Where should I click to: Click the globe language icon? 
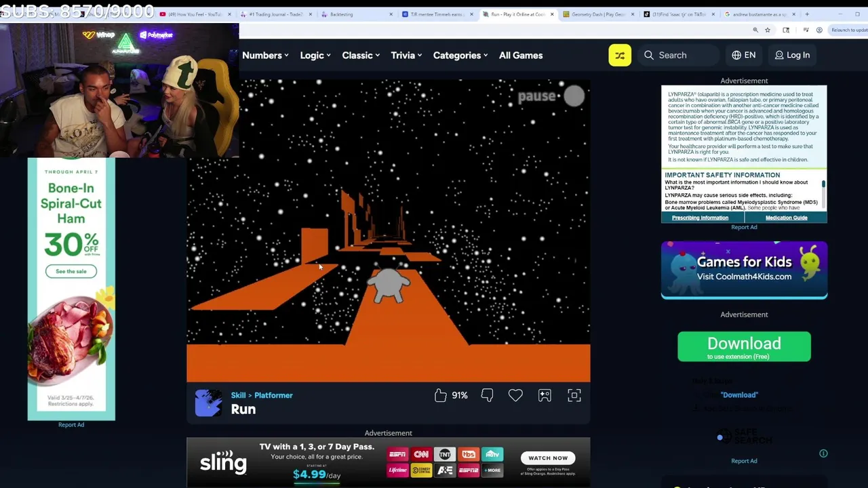pyautogui.click(x=736, y=56)
